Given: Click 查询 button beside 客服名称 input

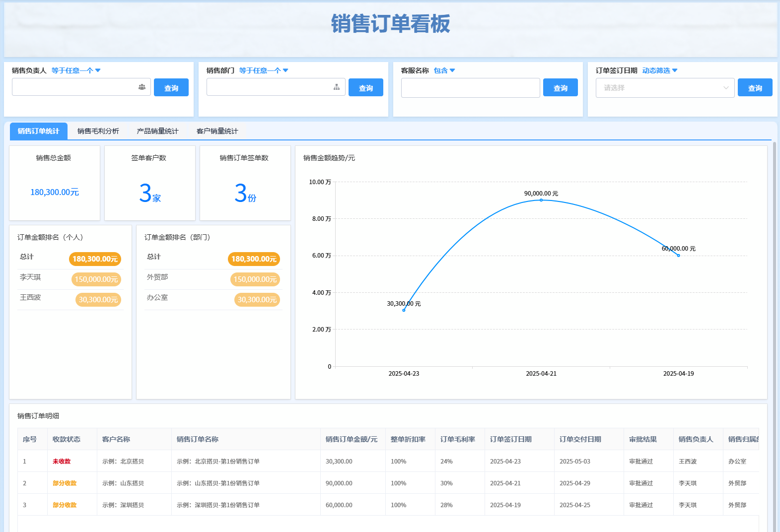Looking at the screenshot, I should [x=560, y=88].
